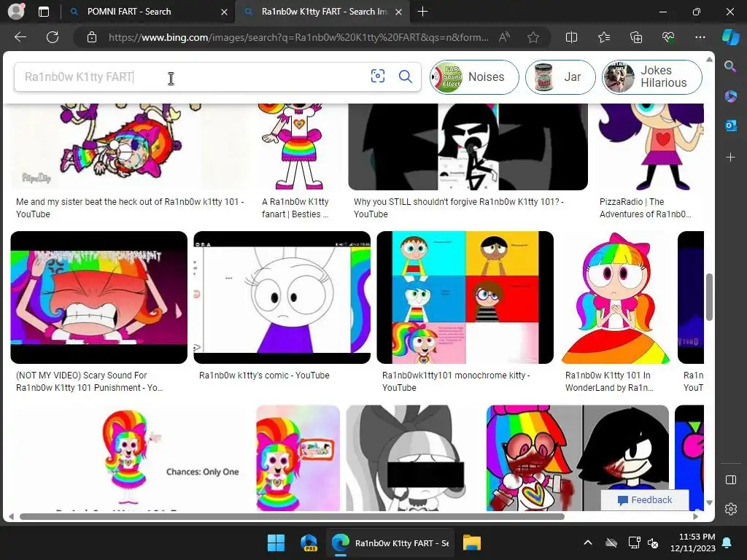Open Copilot icon in Edge sidebar
This screenshot has width=747, height=560.
pyautogui.click(x=730, y=37)
